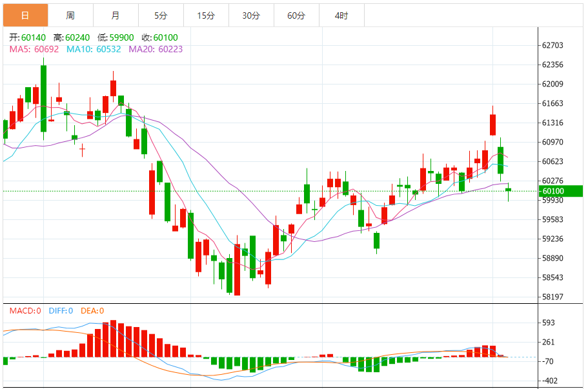Click the 开:60140 open price value
Image resolution: width=588 pixels, height=389 pixels.
coord(27,37)
